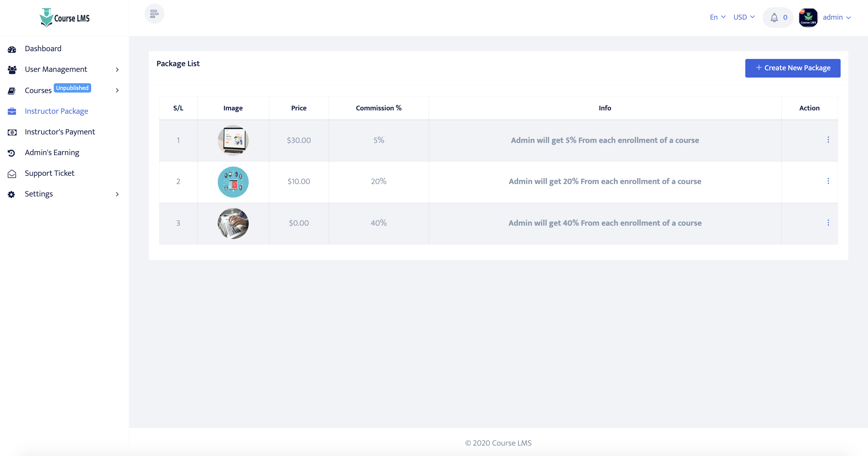
Task: Open action menu for the $10.00 package
Action: click(828, 181)
